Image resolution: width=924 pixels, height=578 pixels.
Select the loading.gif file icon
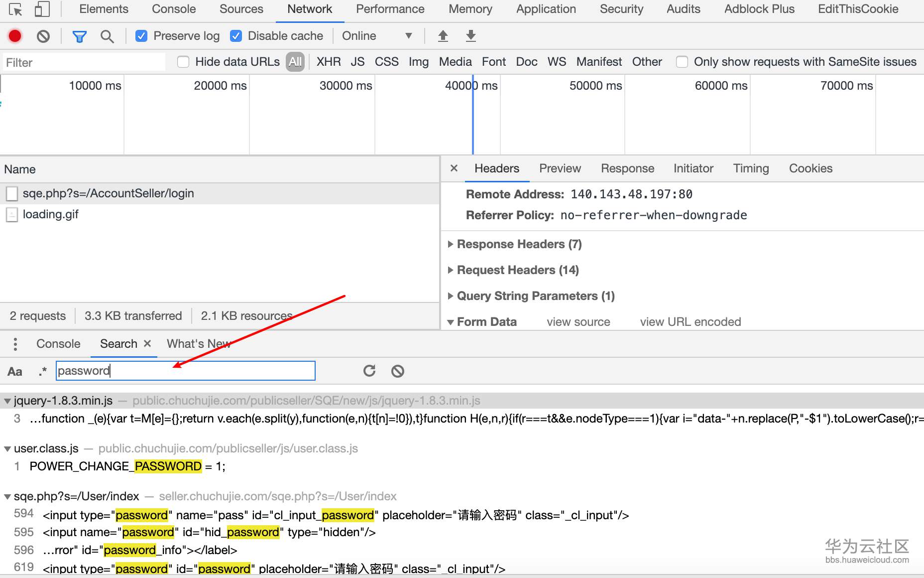(x=12, y=215)
